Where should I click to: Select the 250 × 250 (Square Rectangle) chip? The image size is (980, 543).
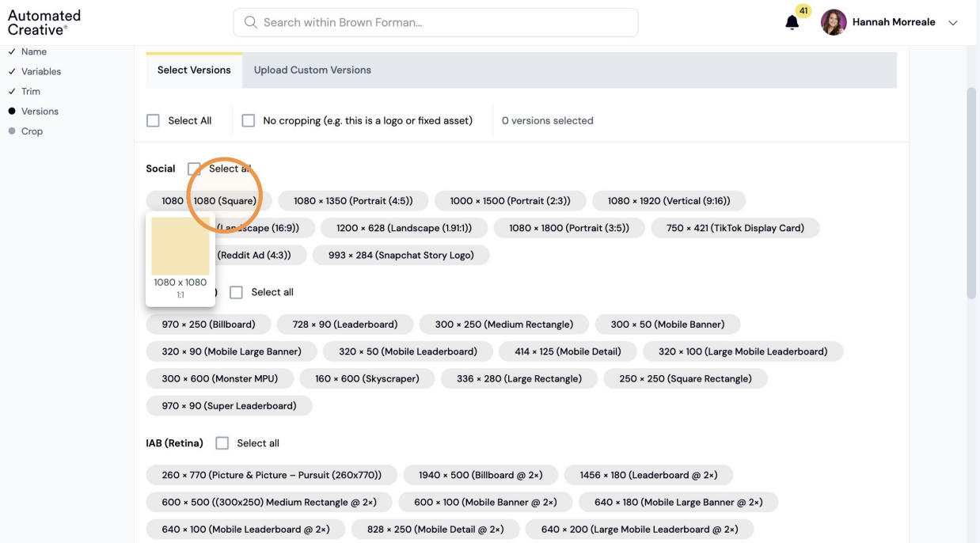[686, 378]
